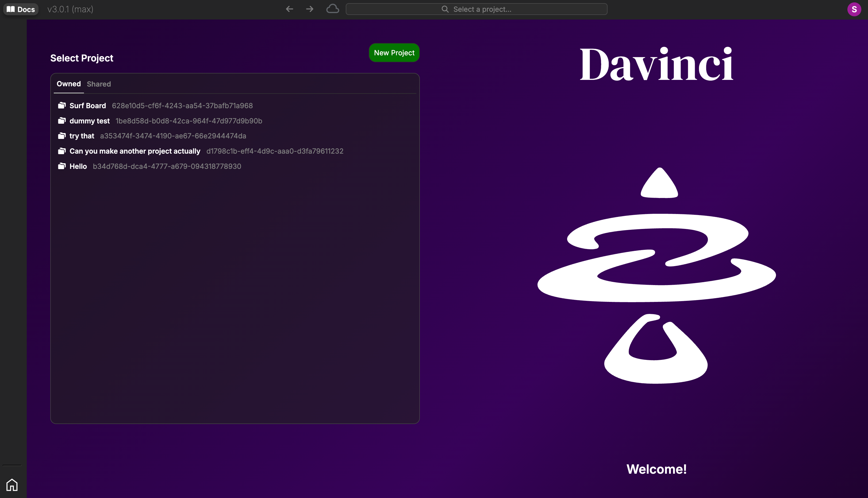This screenshot has height=498, width=868.
Task: Click the cloud sync icon
Action: 332,9
